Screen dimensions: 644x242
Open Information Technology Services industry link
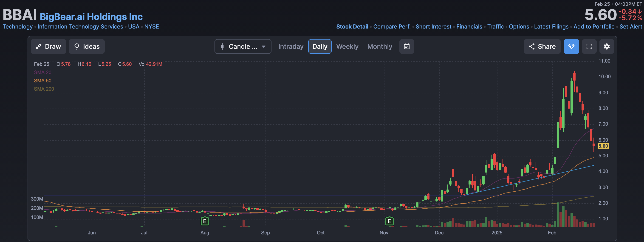80,26
